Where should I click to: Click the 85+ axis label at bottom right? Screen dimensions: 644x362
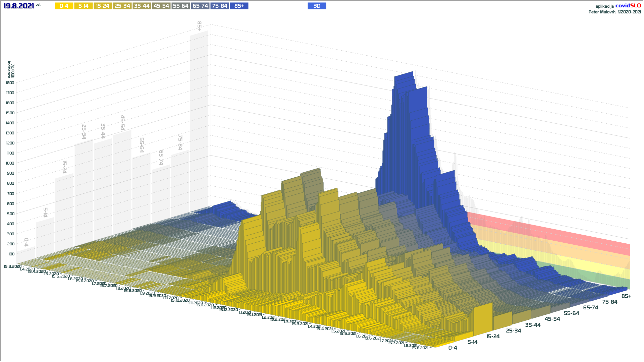pyautogui.click(x=626, y=296)
